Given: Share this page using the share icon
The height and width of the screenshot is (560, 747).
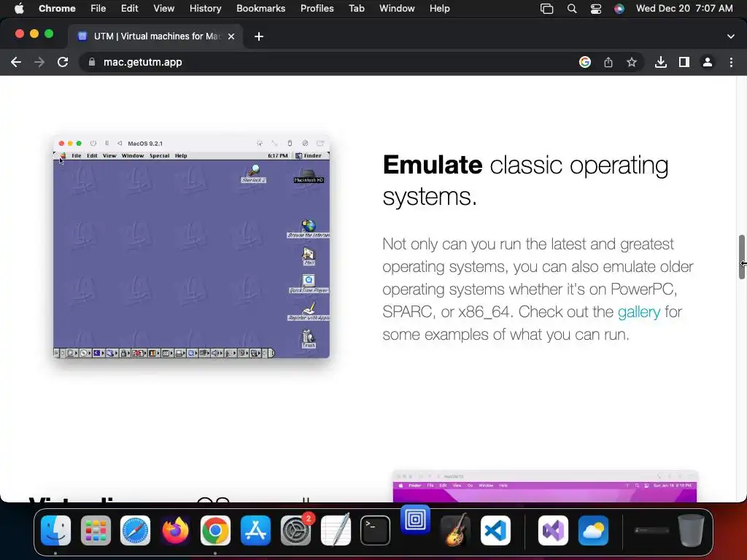Looking at the screenshot, I should click(x=608, y=63).
